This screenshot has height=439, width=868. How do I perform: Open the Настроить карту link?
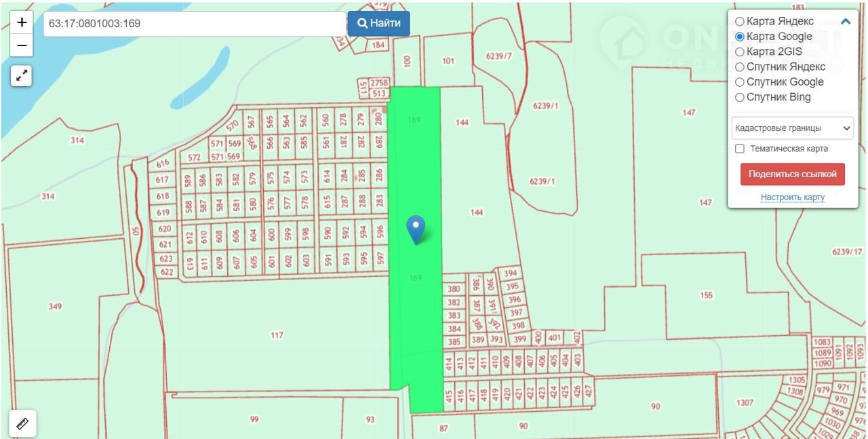tap(792, 197)
